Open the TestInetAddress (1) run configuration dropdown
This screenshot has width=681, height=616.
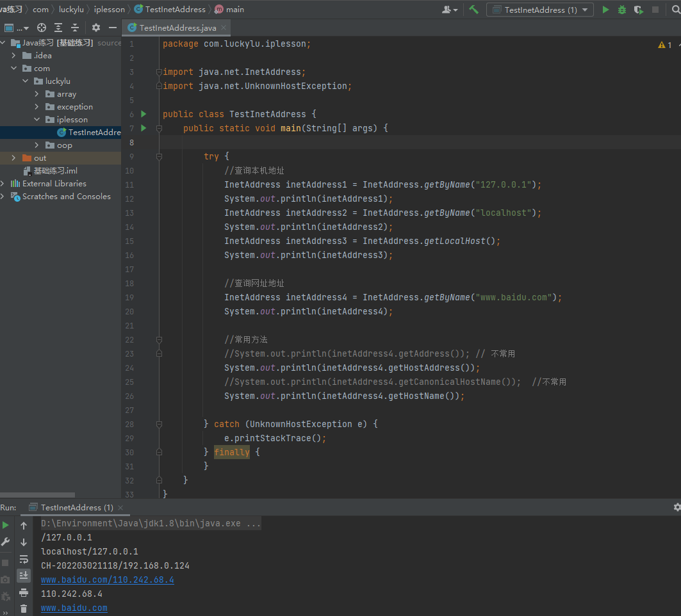coord(539,10)
